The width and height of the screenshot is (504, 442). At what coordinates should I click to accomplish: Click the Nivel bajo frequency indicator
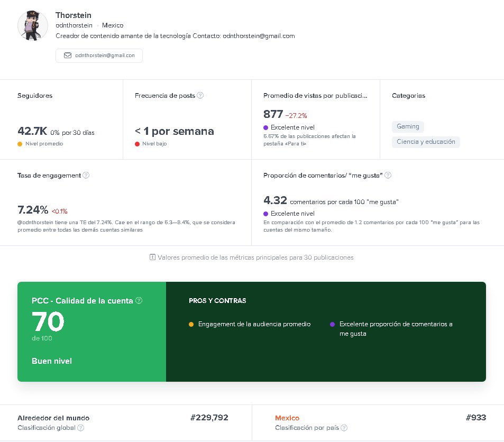[151, 144]
